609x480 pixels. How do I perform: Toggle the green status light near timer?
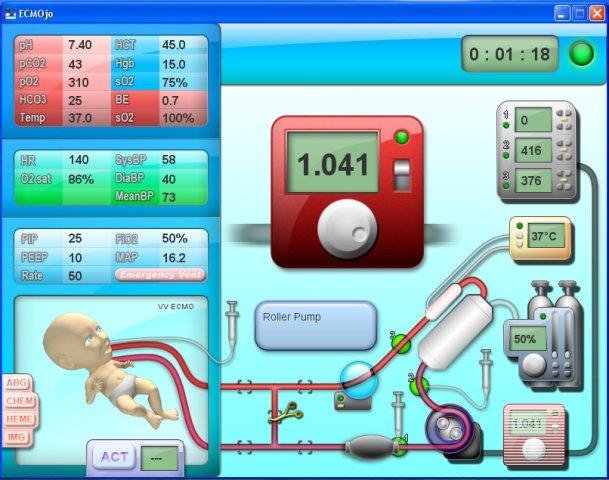coord(581,54)
